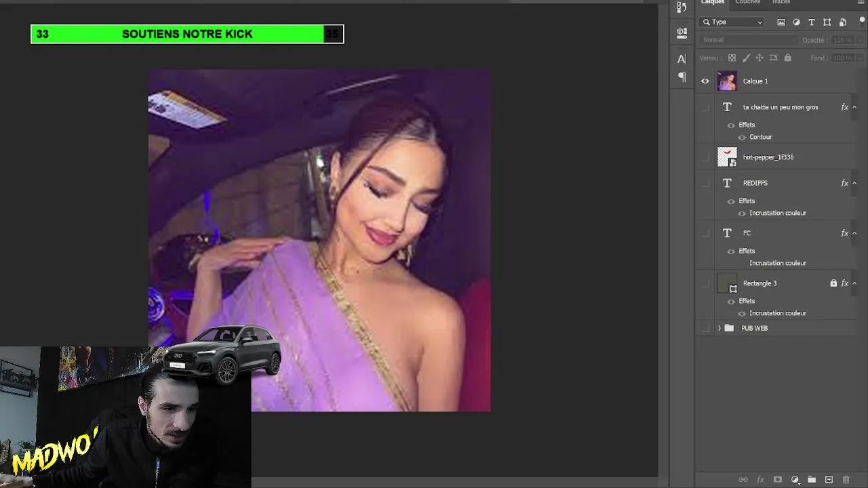Screen dimensions: 868x488
Task: Open the History panel icon
Action: [682, 7]
